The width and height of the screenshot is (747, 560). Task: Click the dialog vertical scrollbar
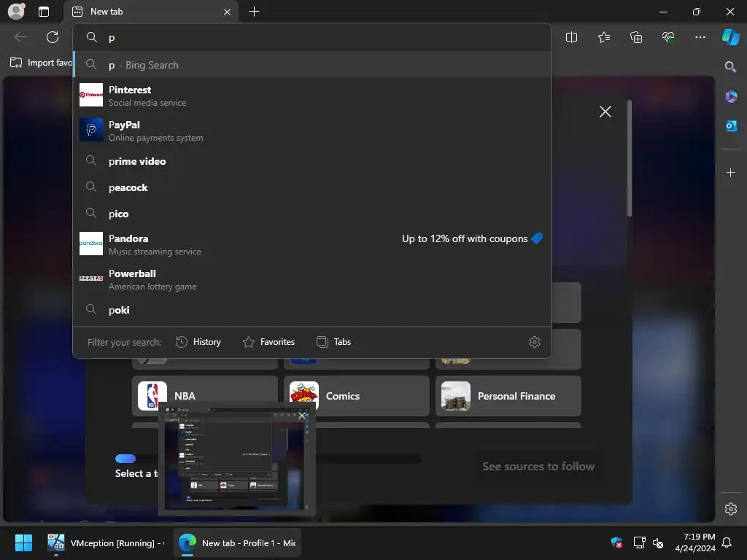tap(630, 158)
